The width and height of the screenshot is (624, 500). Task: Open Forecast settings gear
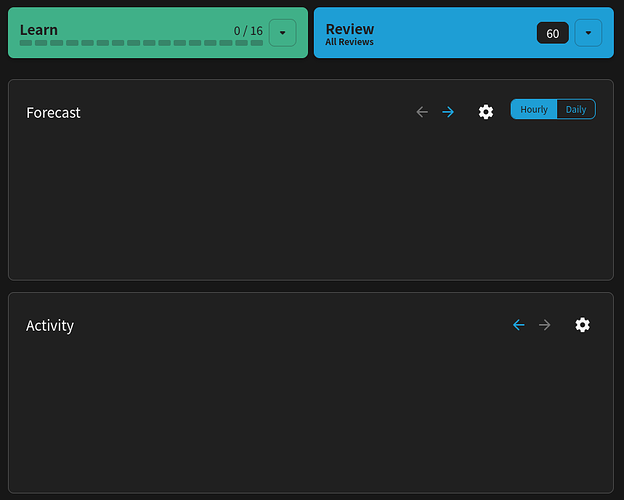click(x=486, y=112)
